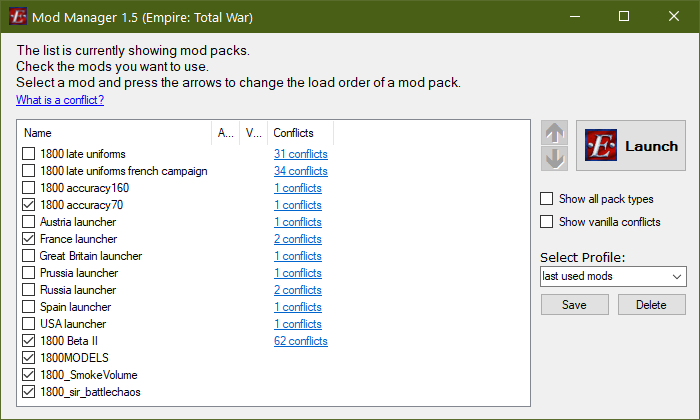Open the 'What is a conflict?' link

(60, 100)
